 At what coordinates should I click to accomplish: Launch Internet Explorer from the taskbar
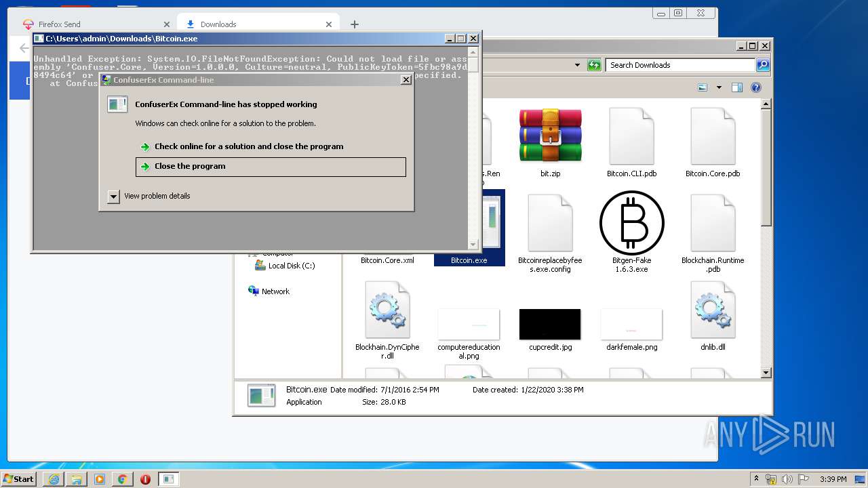pyautogui.click(x=54, y=479)
